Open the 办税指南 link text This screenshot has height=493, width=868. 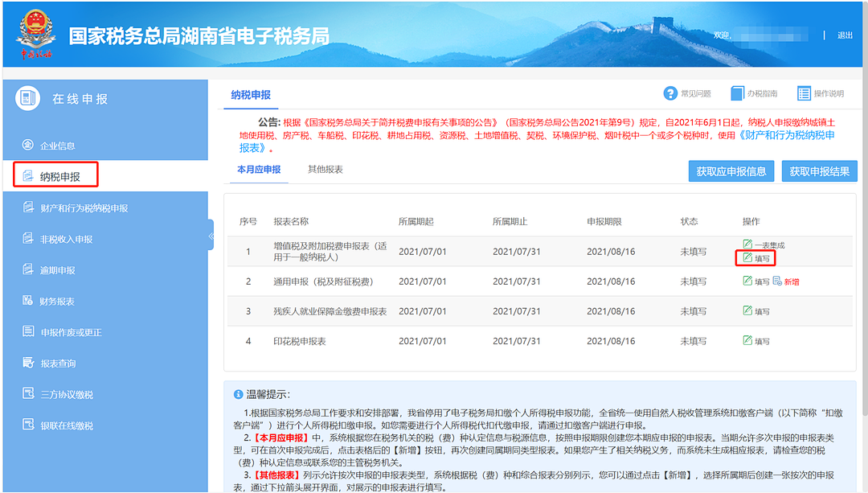(x=762, y=93)
